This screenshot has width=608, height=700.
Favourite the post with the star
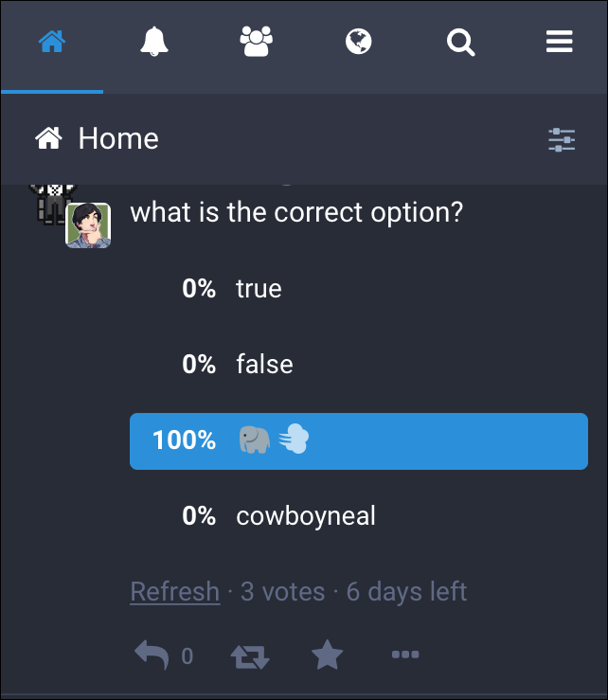(x=328, y=655)
